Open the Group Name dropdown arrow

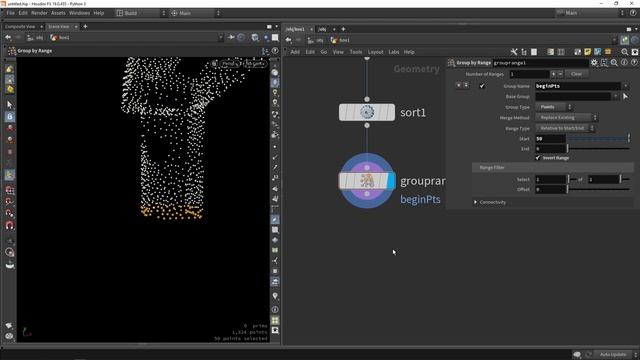[x=625, y=86]
